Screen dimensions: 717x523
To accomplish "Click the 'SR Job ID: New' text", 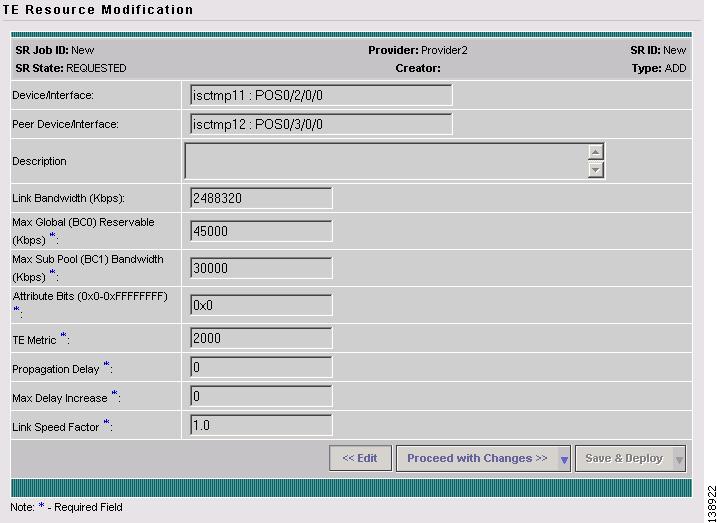I will [55, 50].
